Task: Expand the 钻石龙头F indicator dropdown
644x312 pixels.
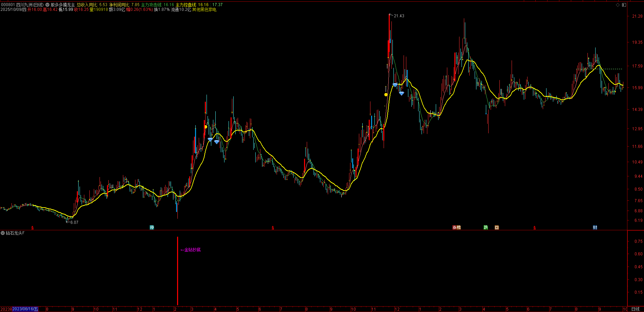Action: [x=3, y=233]
